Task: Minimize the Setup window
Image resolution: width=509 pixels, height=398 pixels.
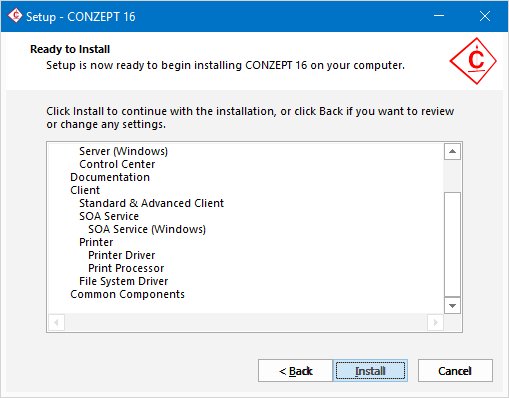Action: tap(439, 16)
